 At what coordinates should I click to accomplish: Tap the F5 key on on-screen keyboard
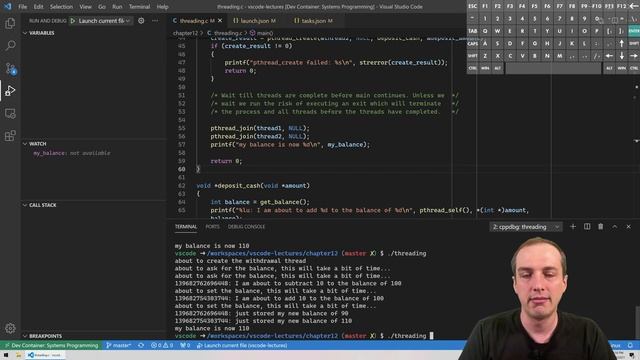(535, 6)
